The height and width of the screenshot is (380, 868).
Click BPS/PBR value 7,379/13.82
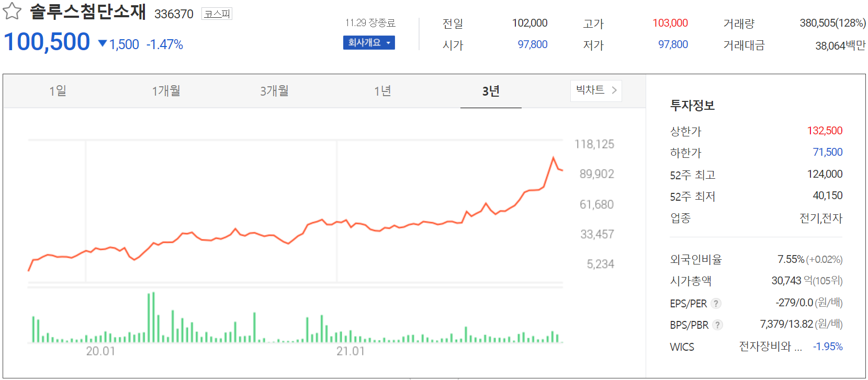coord(786,324)
